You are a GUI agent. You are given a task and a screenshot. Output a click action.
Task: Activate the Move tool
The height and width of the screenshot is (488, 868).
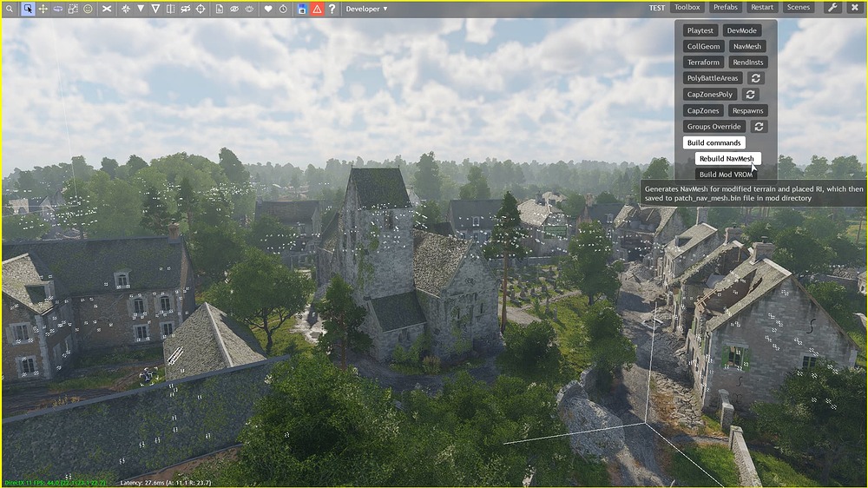click(43, 9)
